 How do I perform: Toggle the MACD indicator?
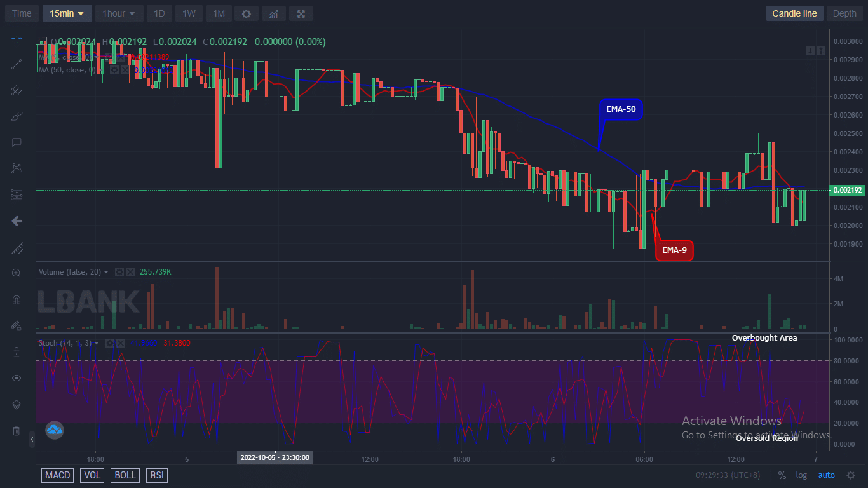(x=58, y=475)
